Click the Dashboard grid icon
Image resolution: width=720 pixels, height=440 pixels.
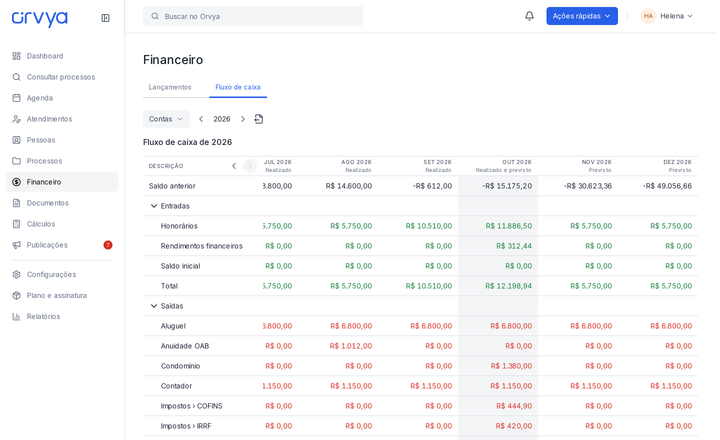(17, 56)
